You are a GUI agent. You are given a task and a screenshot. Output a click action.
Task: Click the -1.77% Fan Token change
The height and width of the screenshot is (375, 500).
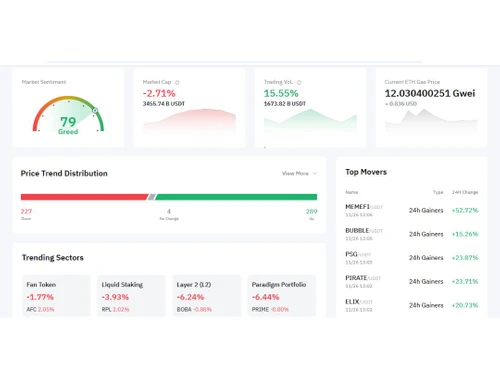(40, 297)
